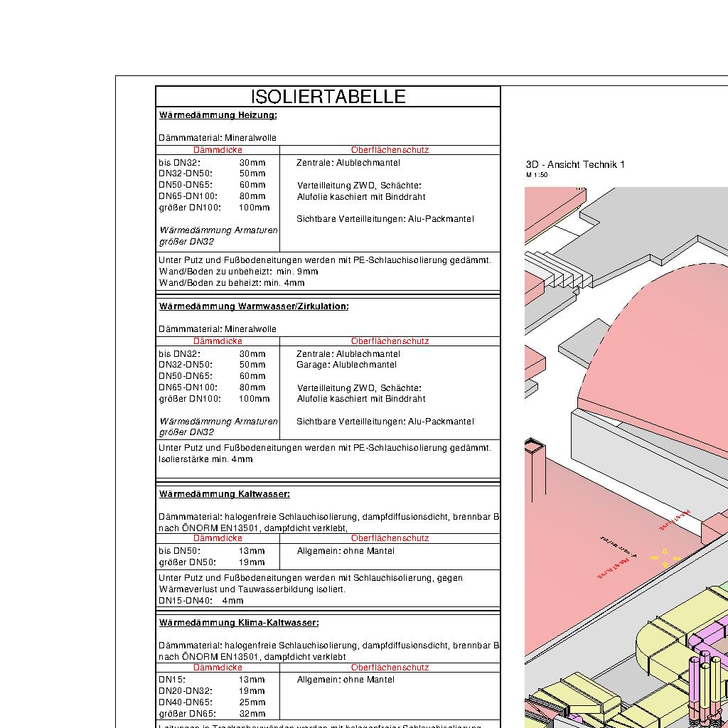
Task: Select 'Sichtbare Verteilleitungen: Alu-Packmantel' in Warmwasser
Action: point(385,422)
